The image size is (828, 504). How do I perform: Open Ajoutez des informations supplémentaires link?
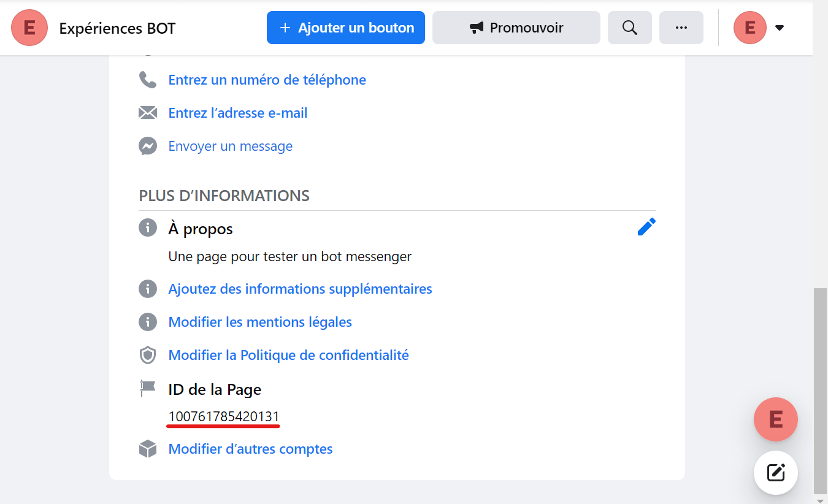coord(301,289)
